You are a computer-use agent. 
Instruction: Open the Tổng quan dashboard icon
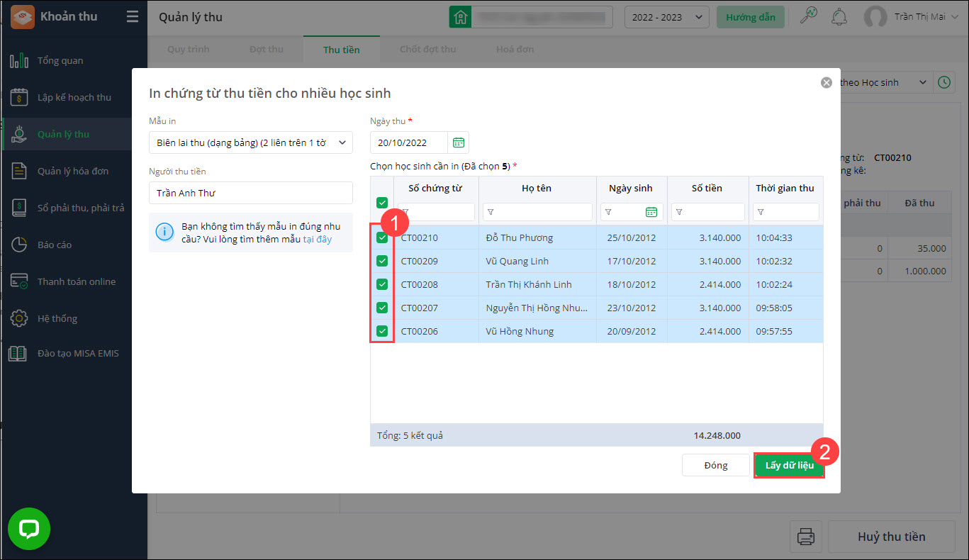19,60
